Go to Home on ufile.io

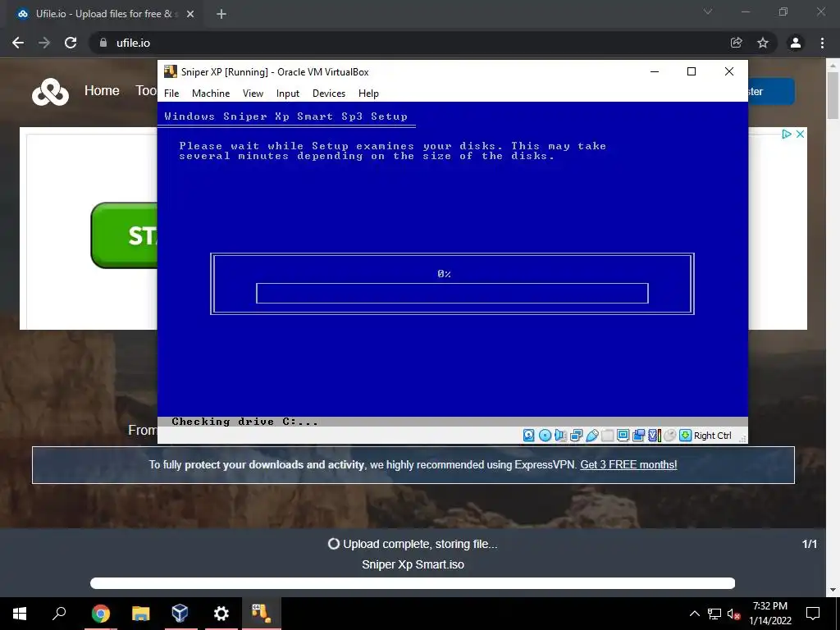[102, 90]
